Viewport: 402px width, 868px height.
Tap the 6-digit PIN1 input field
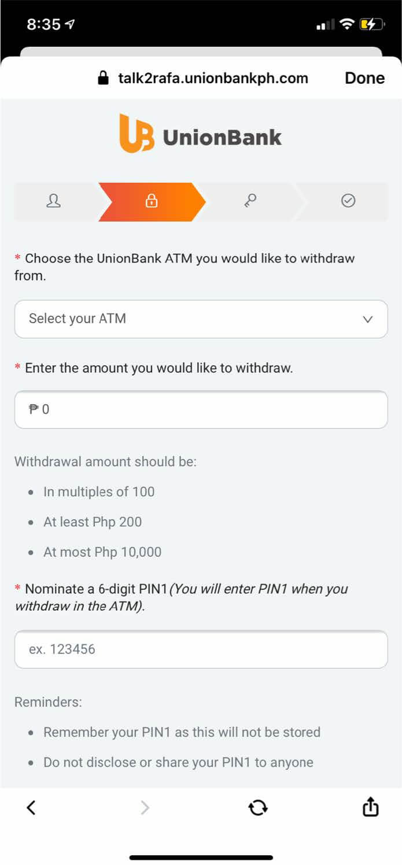(201, 649)
